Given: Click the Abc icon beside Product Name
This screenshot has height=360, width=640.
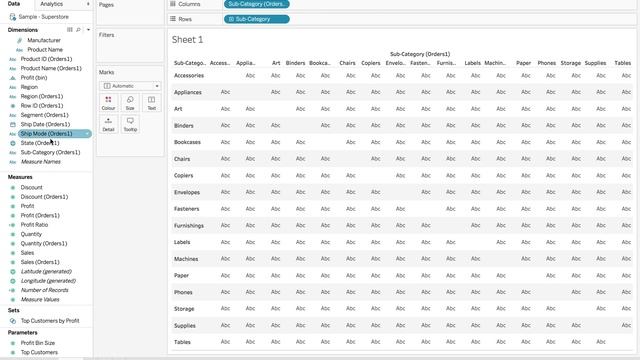Looking at the screenshot, I should pyautogui.click(x=19, y=50).
